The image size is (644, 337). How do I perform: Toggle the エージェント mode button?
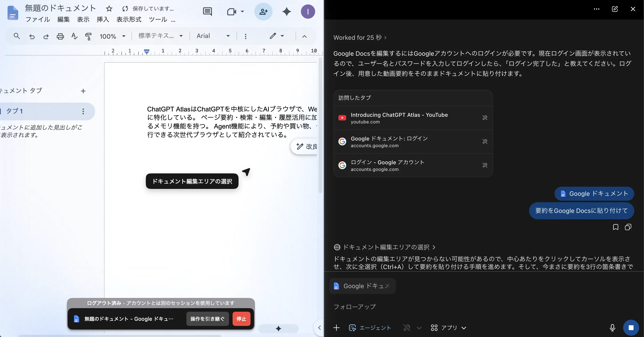pos(370,328)
